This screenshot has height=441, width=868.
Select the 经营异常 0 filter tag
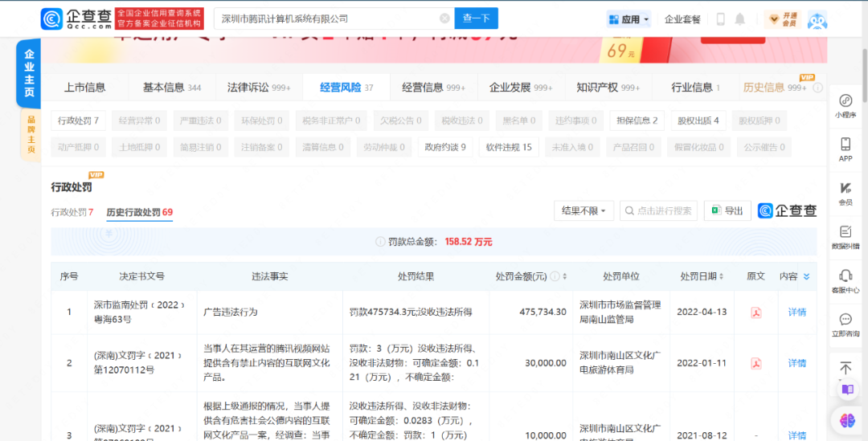140,120
